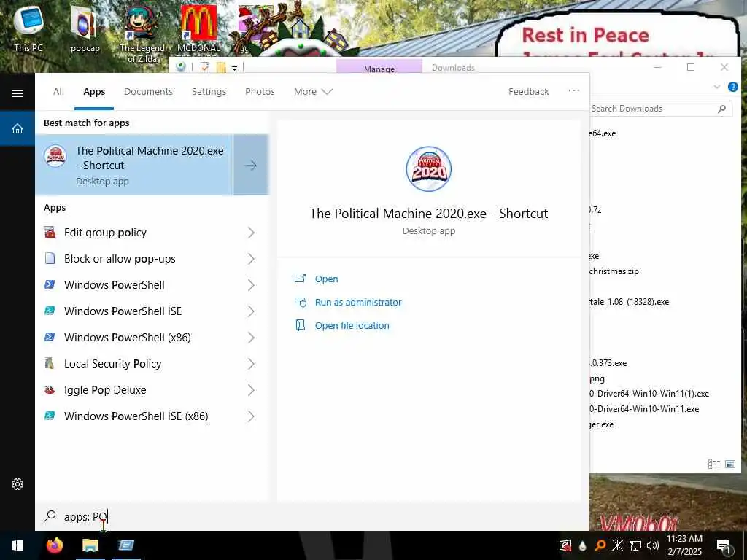Click the large Political Machine 2020 preview icon
This screenshot has width=747, height=560.
click(x=429, y=169)
